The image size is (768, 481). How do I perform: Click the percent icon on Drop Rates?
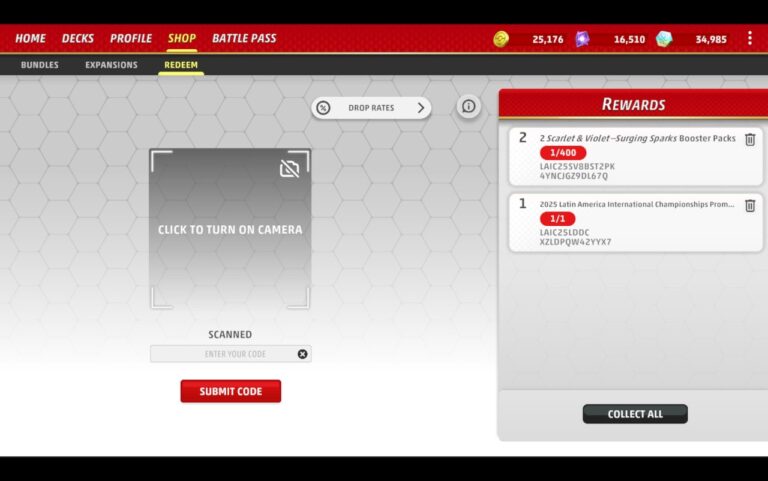click(x=323, y=108)
